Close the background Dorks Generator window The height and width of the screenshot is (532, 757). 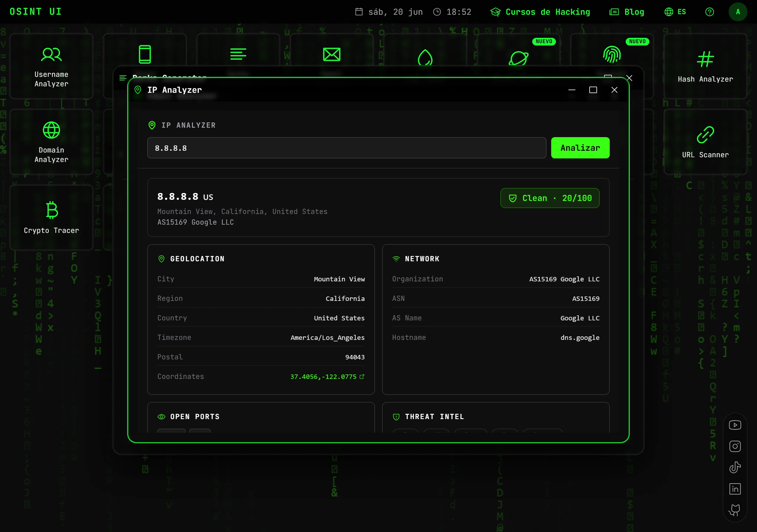coord(630,78)
